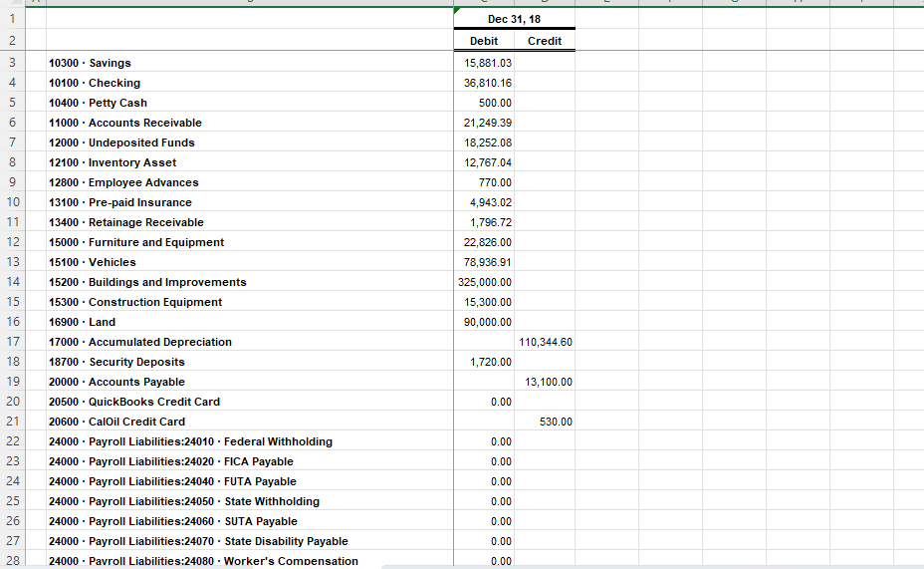Viewport: 924px width, 569px height.
Task: Select the 15000 · Furniture and Equipment cell
Action: coord(250,242)
